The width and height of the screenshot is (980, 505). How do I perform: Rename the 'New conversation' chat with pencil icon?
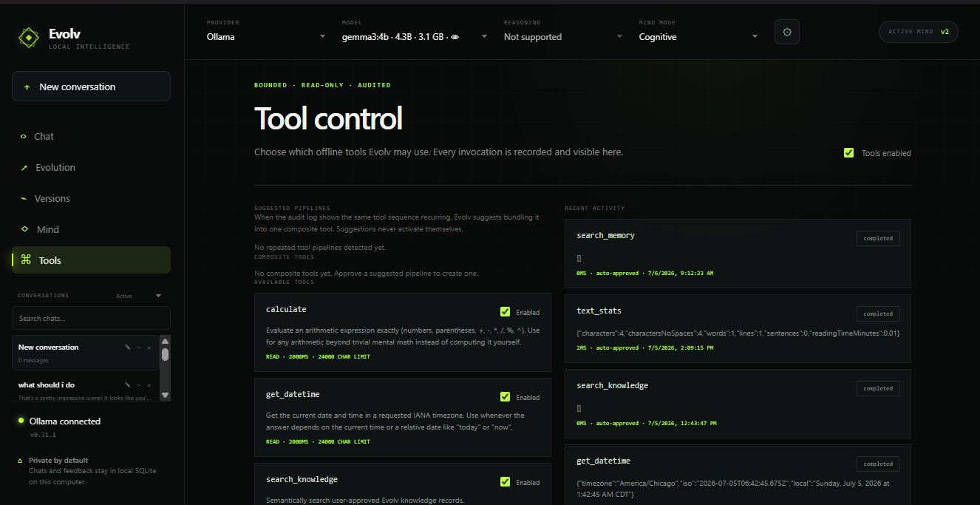pos(127,348)
